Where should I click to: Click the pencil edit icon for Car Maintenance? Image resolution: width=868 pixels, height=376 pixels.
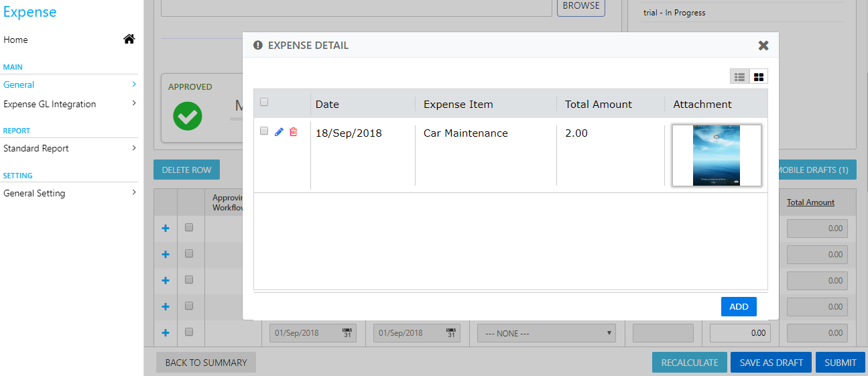click(x=279, y=132)
